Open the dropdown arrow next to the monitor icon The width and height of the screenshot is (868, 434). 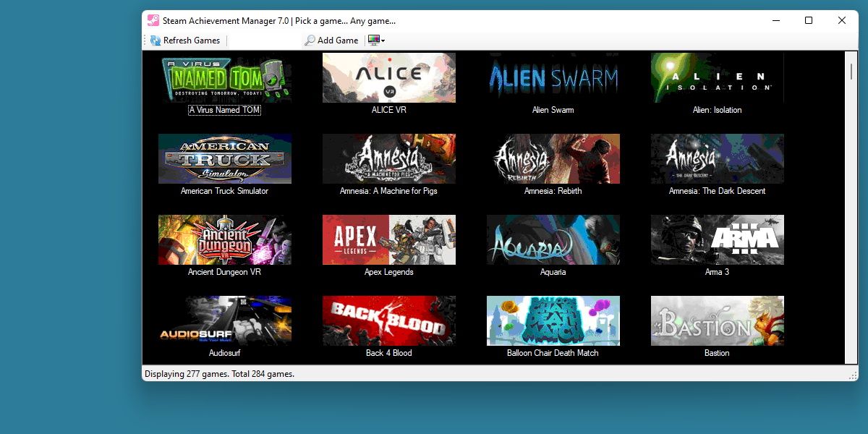pyautogui.click(x=383, y=40)
